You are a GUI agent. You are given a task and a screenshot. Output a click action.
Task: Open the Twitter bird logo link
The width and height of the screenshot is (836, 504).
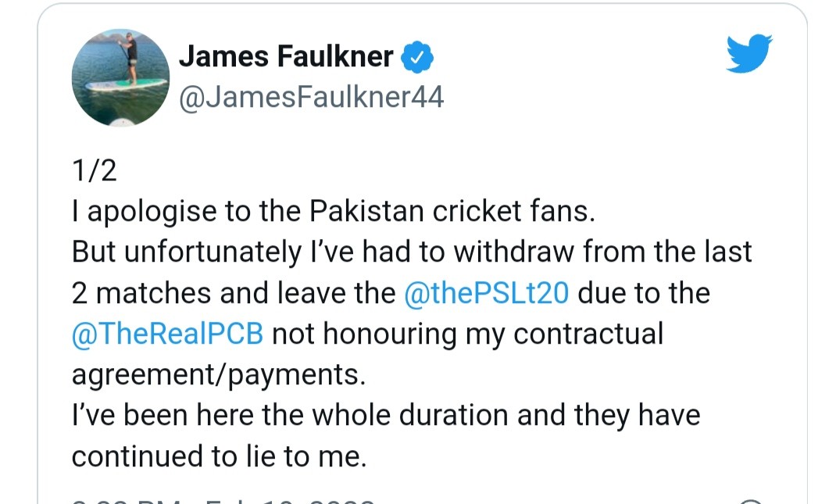click(x=749, y=53)
